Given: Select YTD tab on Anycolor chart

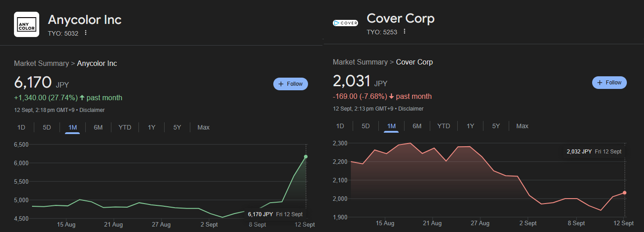Looking at the screenshot, I should point(125,127).
